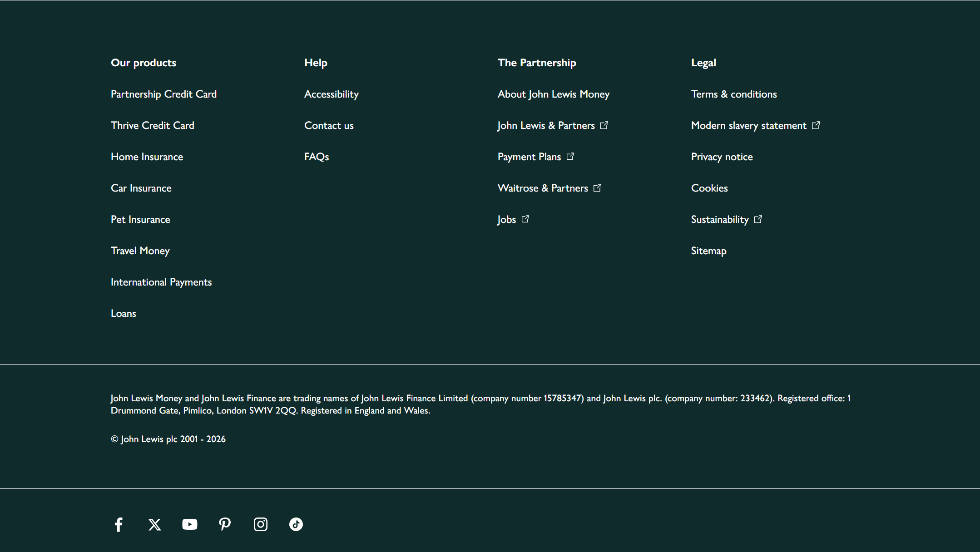
Task: Click the external link icon next to Sustainability
Action: 758,219
